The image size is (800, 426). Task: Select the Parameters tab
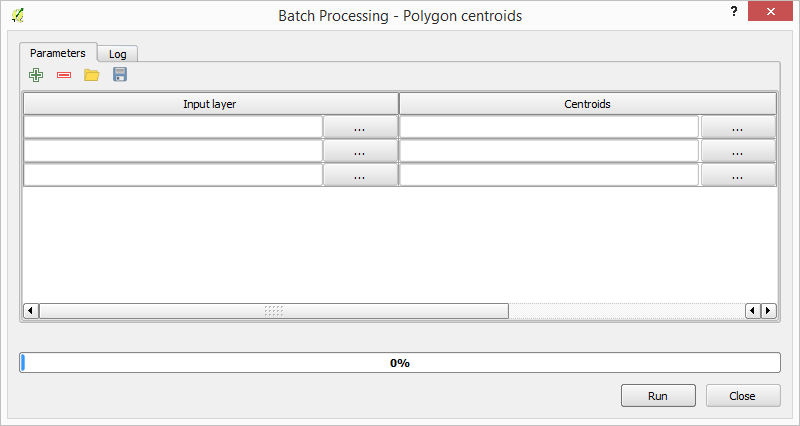point(58,53)
